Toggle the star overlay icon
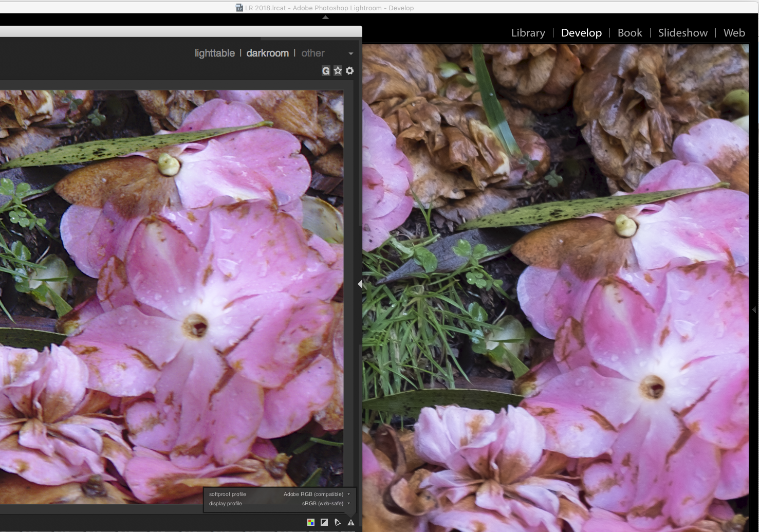The width and height of the screenshot is (759, 532). click(x=338, y=71)
